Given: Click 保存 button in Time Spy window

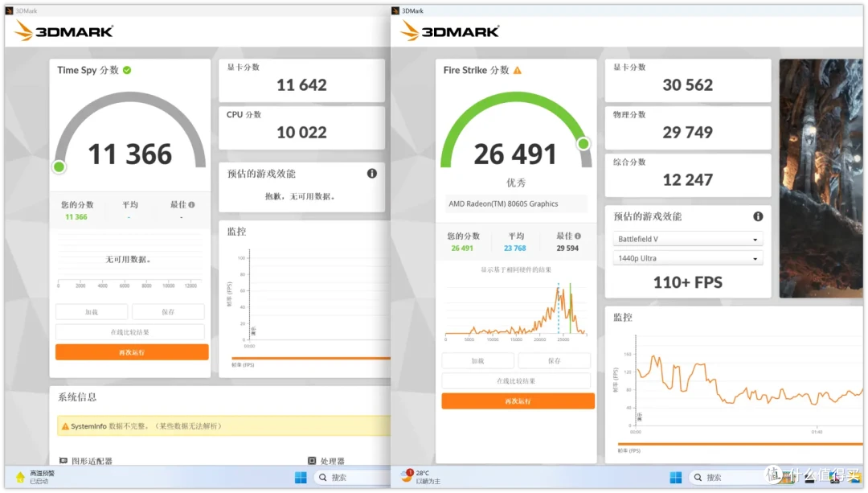Looking at the screenshot, I should (x=168, y=312).
